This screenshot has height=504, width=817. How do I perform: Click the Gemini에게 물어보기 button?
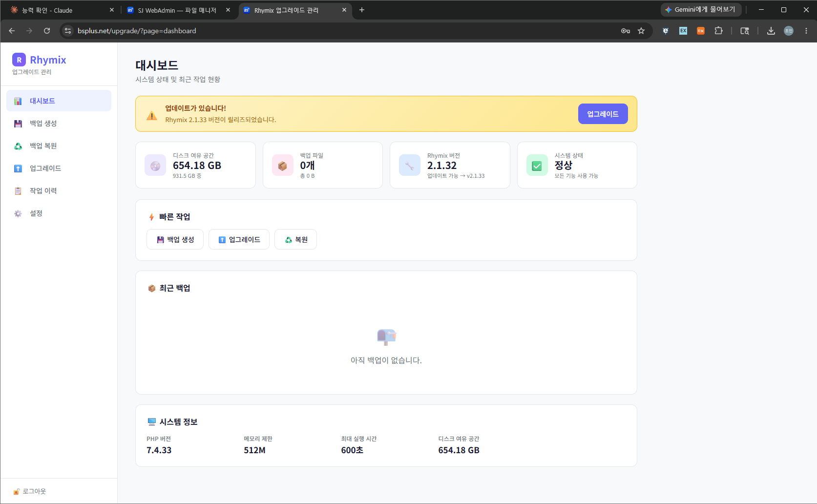click(701, 10)
